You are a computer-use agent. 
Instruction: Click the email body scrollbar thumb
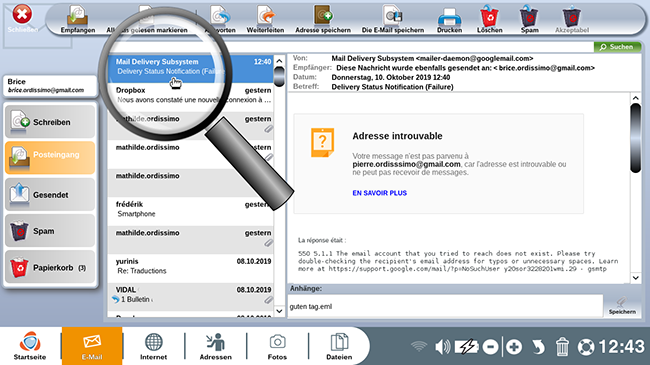635,138
